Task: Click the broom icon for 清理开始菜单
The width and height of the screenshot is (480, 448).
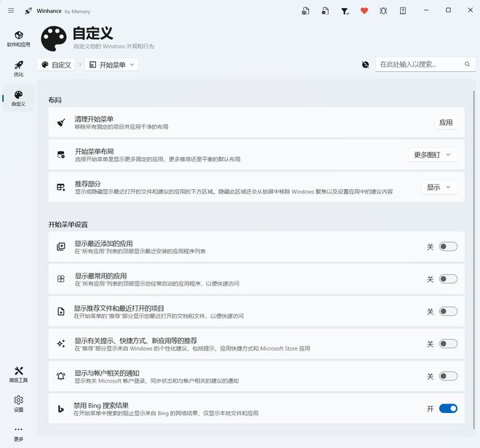Action: click(61, 122)
